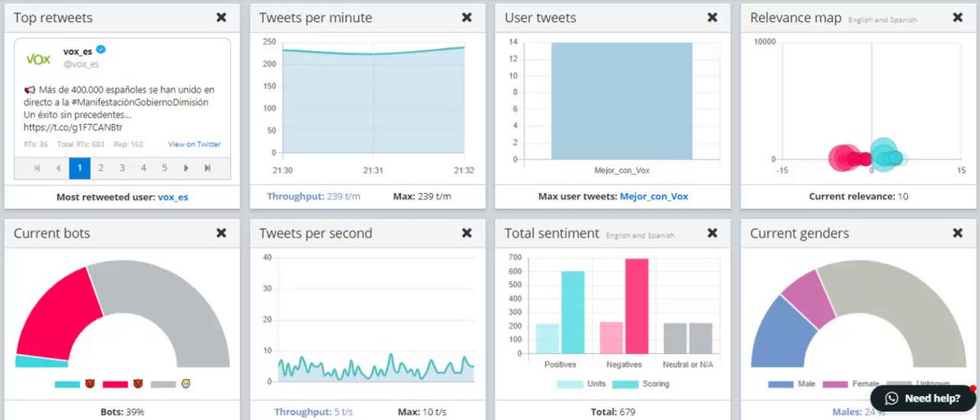Close the Tweets per minute panel

[466, 17]
